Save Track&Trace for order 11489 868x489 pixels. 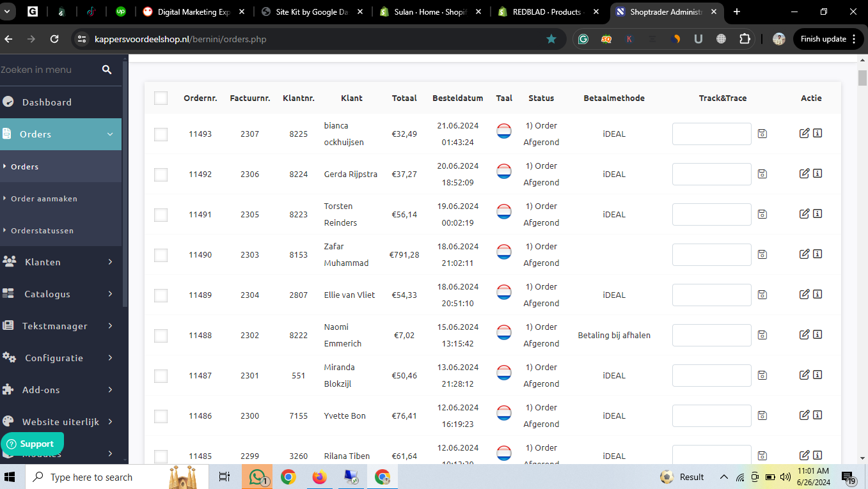pos(762,295)
